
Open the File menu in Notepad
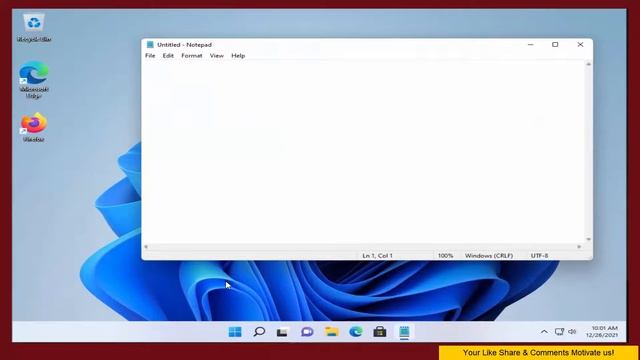(x=150, y=56)
